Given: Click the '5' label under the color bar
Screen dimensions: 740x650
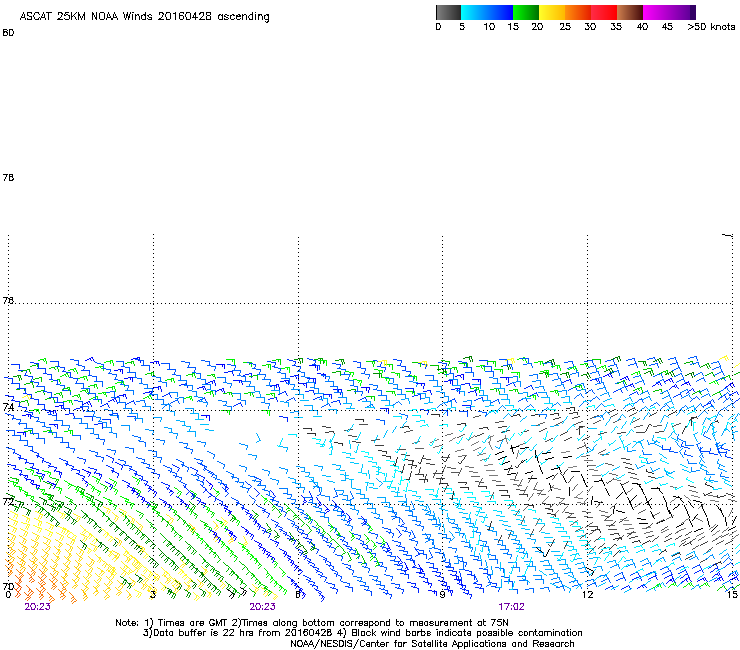Looking at the screenshot, I should click(462, 27).
